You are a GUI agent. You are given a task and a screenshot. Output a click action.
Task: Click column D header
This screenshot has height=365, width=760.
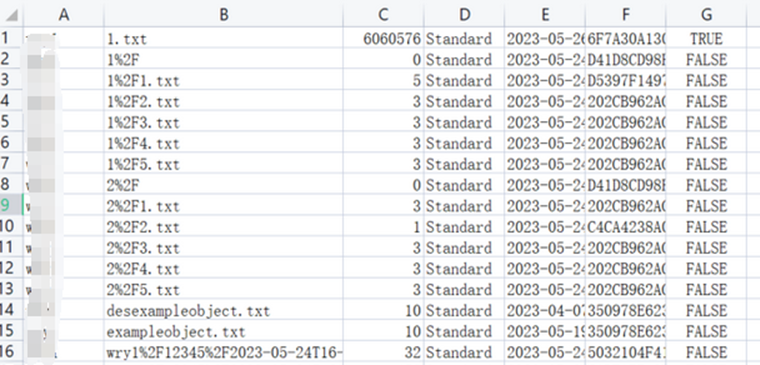464,15
